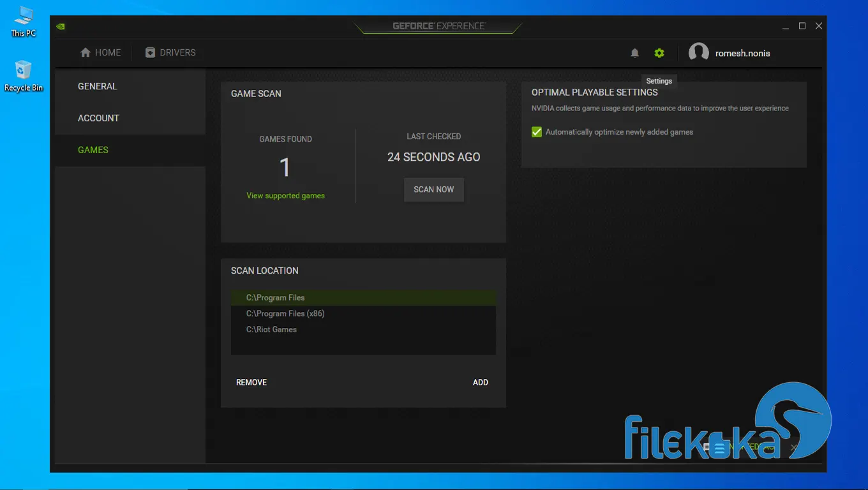Select the C:\Program Files (x86) location row
The height and width of the screenshot is (490, 868).
click(x=363, y=313)
